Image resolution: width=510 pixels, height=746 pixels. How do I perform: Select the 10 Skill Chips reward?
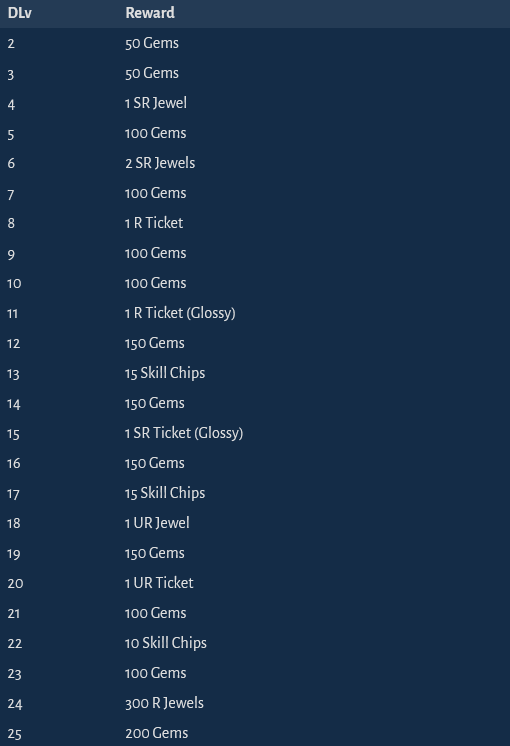166,643
